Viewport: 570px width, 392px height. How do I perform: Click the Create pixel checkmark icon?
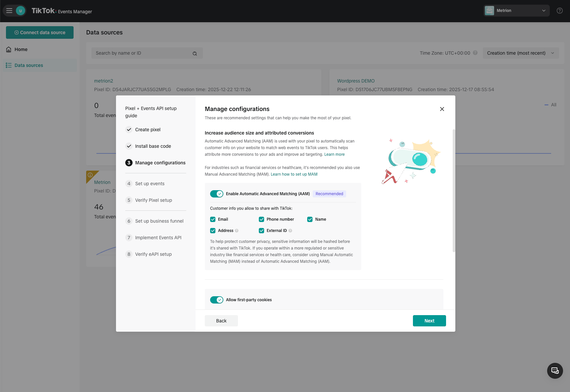[129, 130]
